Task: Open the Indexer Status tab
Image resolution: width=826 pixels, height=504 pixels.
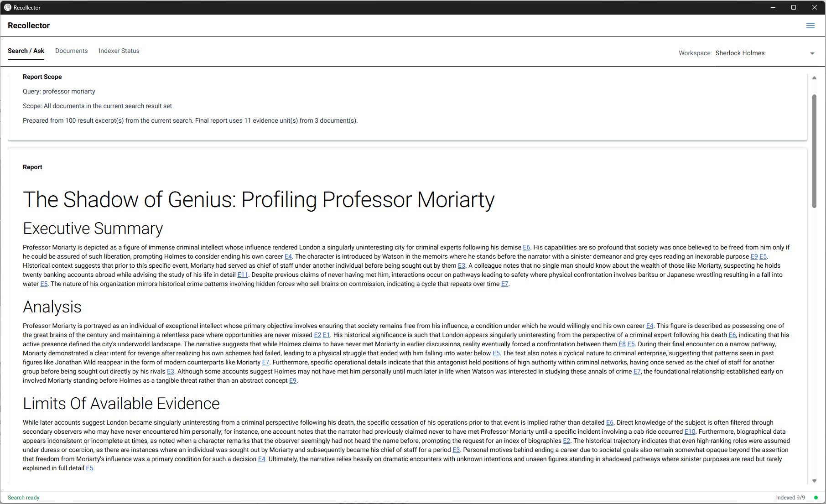Action: tap(119, 51)
